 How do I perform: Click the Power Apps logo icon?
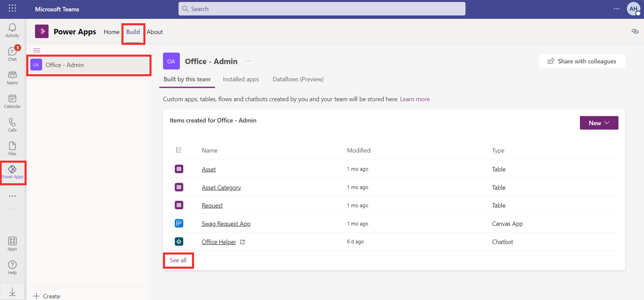(x=42, y=31)
